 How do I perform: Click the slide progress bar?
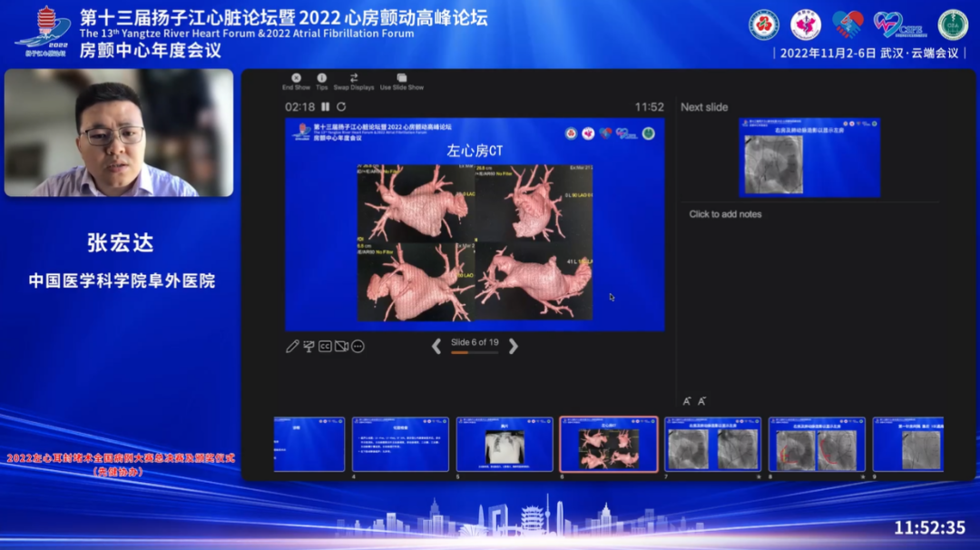pos(475,353)
